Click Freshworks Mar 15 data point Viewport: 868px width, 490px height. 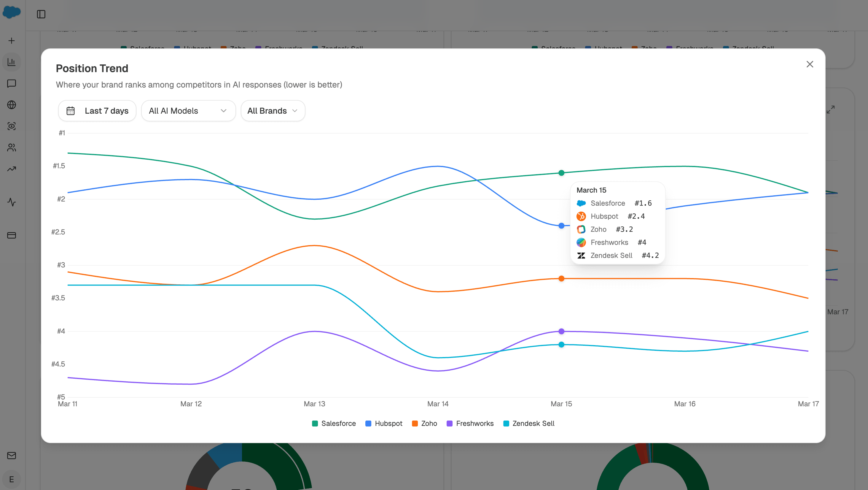tap(561, 331)
